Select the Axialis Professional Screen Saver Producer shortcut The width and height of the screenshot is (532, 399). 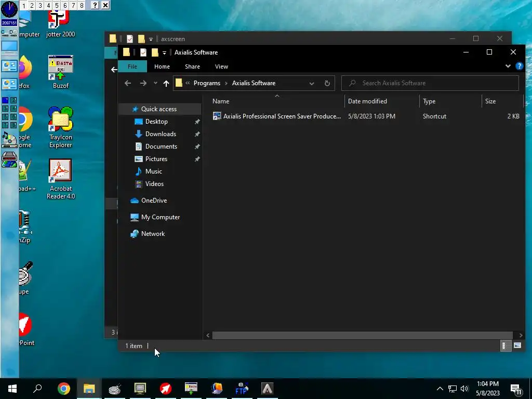276,116
